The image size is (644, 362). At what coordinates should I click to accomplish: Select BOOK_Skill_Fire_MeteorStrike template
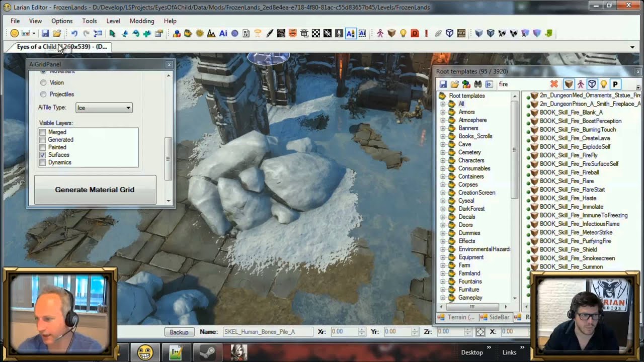pyautogui.click(x=576, y=232)
